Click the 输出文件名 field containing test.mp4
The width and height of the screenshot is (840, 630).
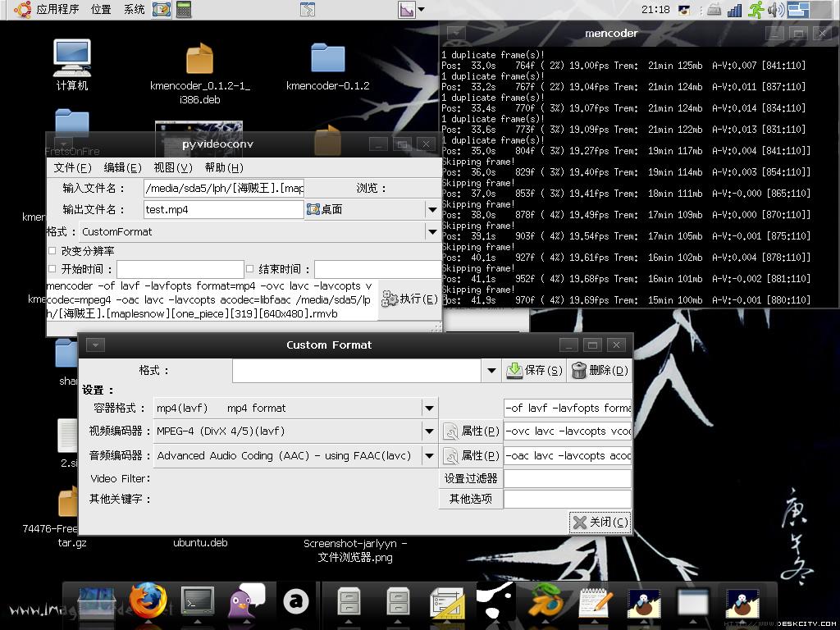click(x=224, y=209)
